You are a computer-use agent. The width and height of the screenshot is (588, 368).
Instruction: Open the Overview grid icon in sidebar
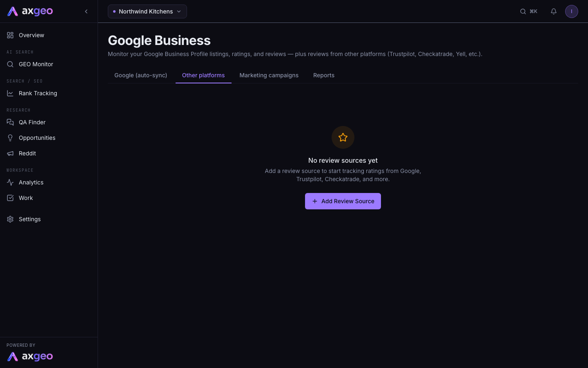coord(10,35)
